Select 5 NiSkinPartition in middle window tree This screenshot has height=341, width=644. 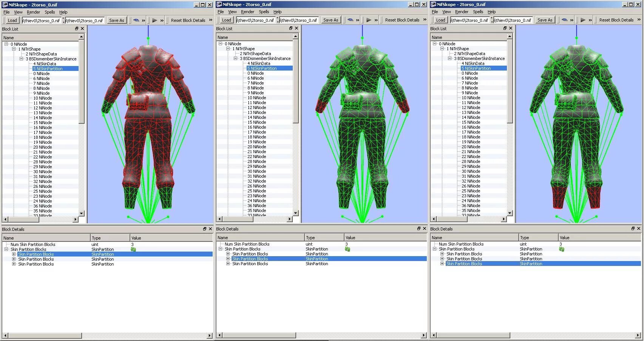pyautogui.click(x=262, y=68)
